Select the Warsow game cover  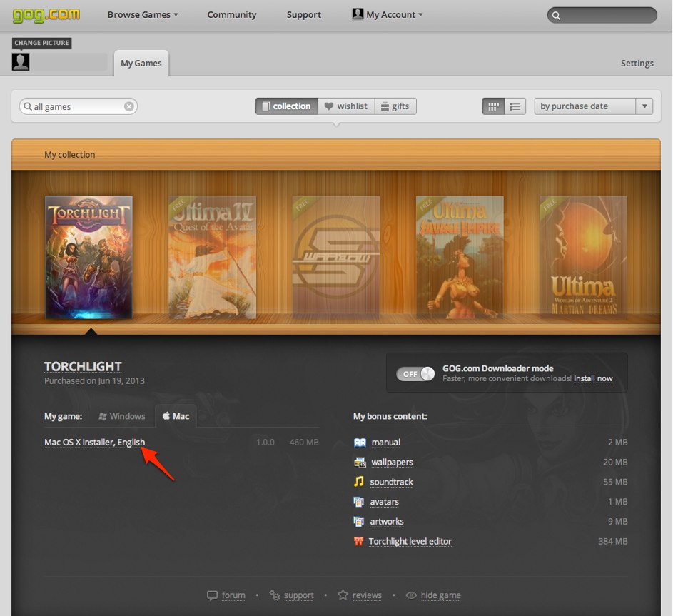click(336, 257)
